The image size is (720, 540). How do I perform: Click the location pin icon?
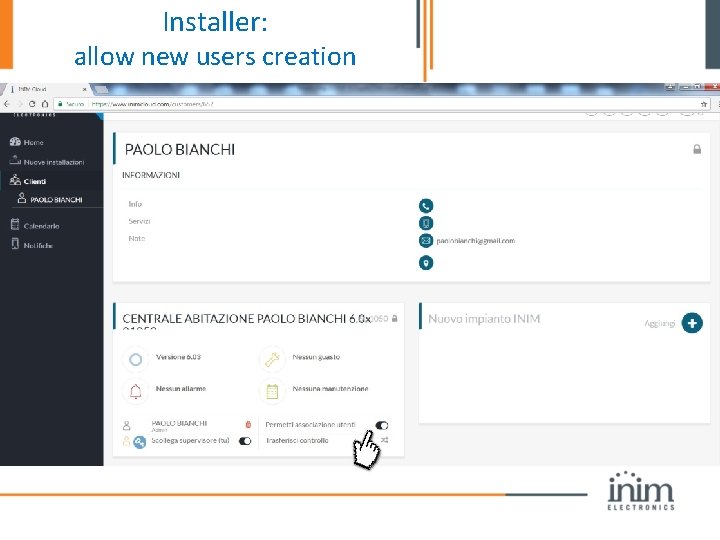point(426,263)
